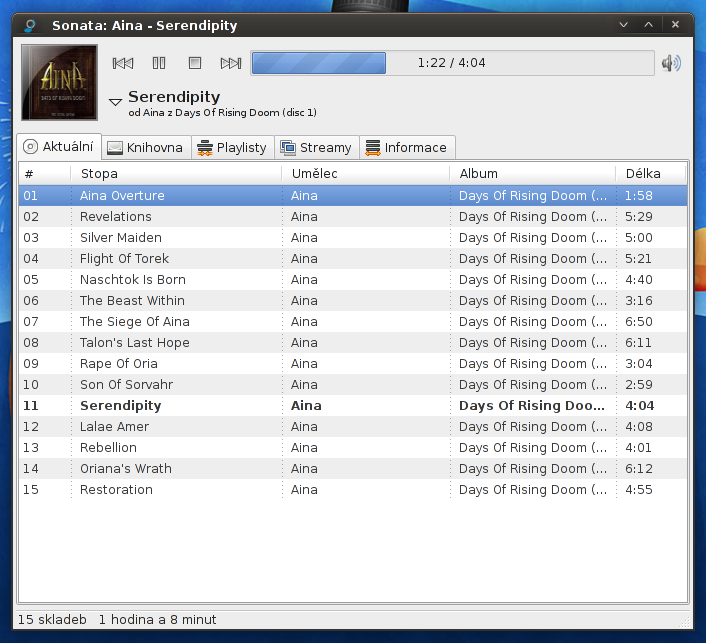
Task: Click the 5:29 length of Revelations
Action: pyautogui.click(x=638, y=217)
